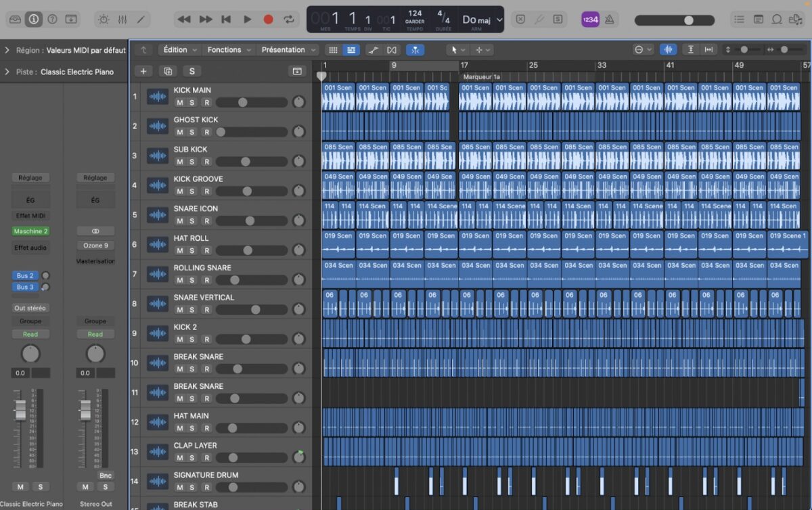The image size is (812, 510).
Task: Switch to tracks list view icon
Action: (x=351, y=49)
